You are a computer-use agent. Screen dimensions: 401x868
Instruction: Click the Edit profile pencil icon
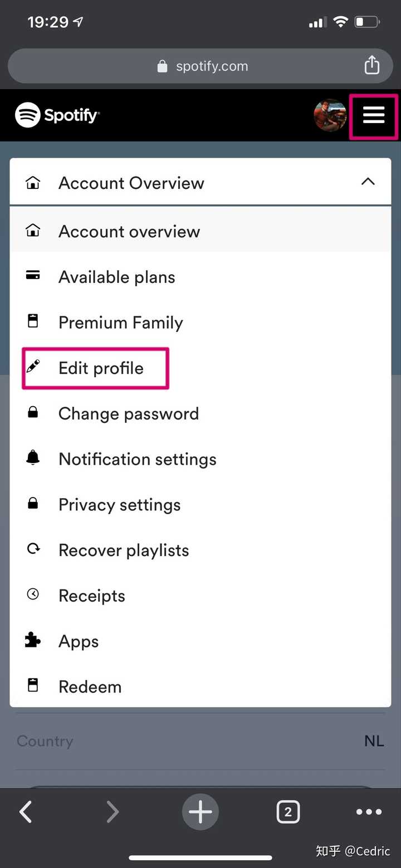point(33,367)
